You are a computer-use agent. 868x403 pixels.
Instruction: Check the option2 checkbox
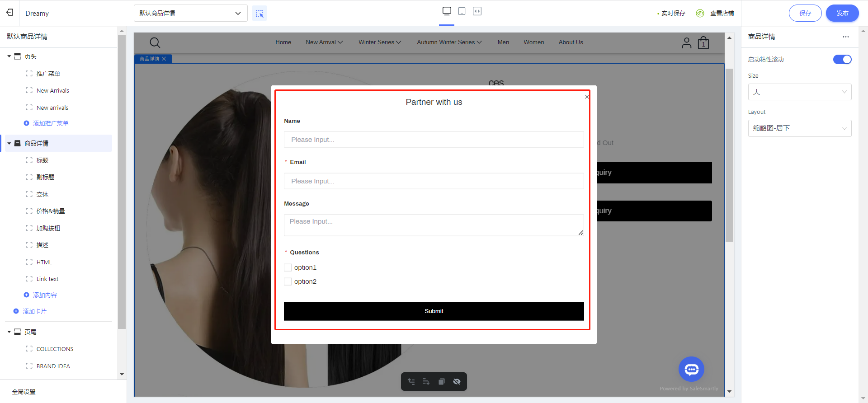[x=288, y=281]
